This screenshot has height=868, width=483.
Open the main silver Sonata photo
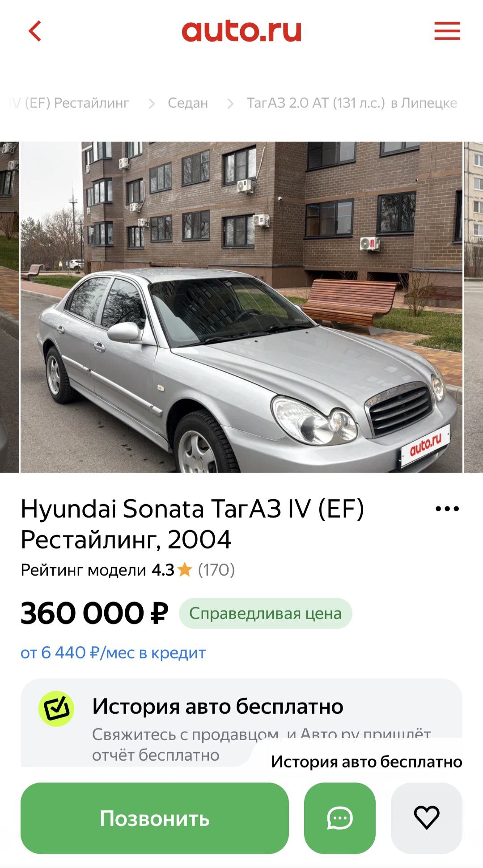coord(241,307)
